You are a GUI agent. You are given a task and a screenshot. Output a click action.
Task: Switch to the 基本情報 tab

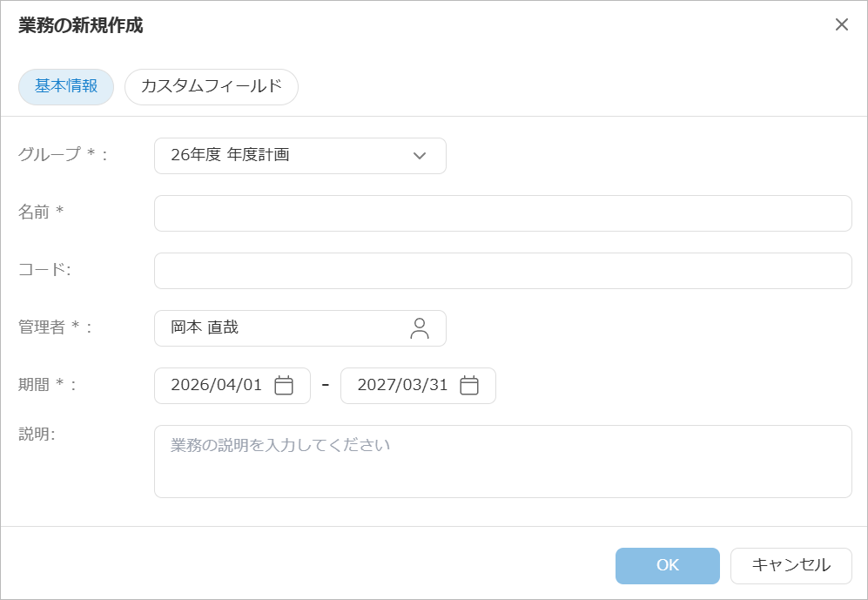point(66,87)
